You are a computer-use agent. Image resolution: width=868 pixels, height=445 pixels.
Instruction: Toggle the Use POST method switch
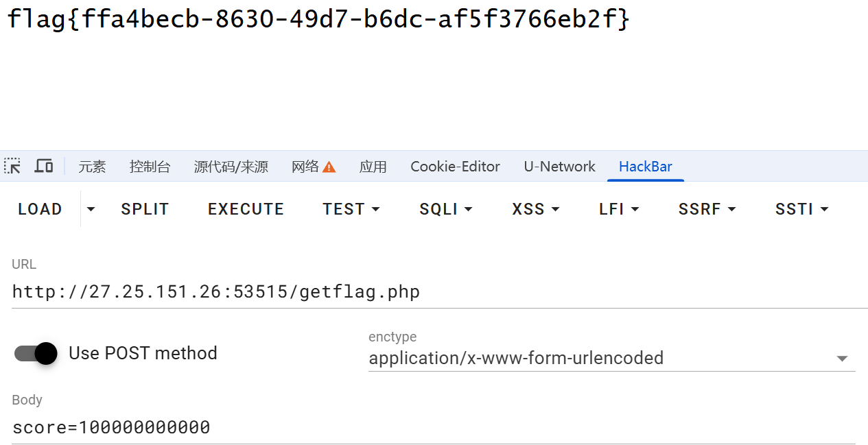[36, 353]
